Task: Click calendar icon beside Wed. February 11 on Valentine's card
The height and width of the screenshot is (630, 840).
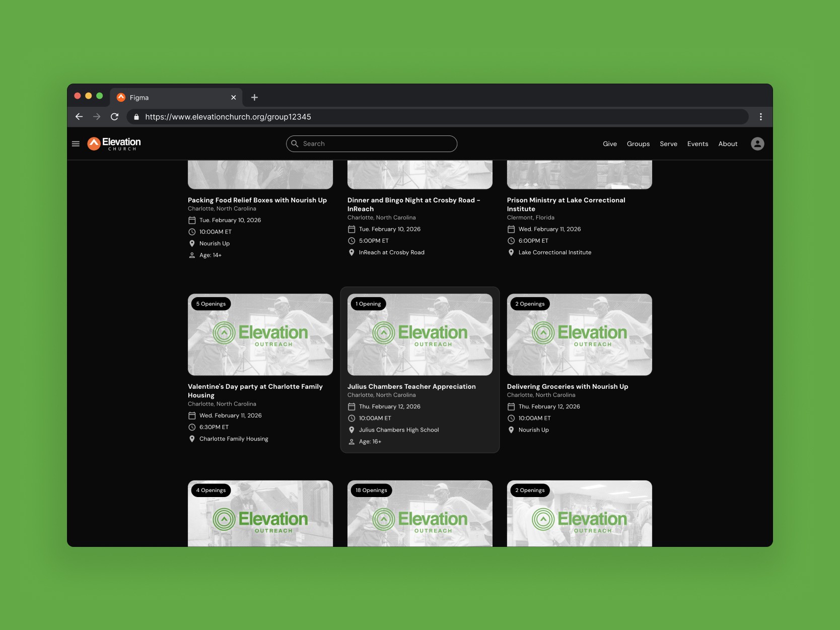Action: [x=192, y=415]
